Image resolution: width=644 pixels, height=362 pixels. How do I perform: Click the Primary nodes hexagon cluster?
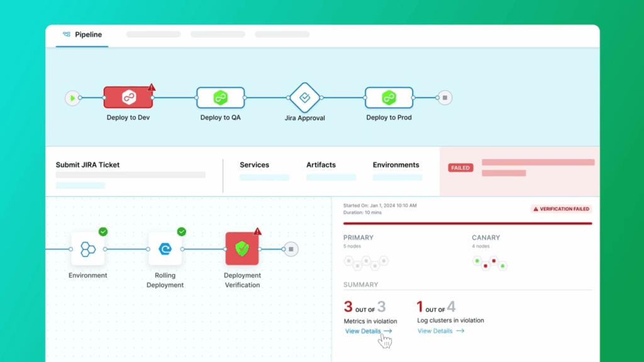pos(365,262)
